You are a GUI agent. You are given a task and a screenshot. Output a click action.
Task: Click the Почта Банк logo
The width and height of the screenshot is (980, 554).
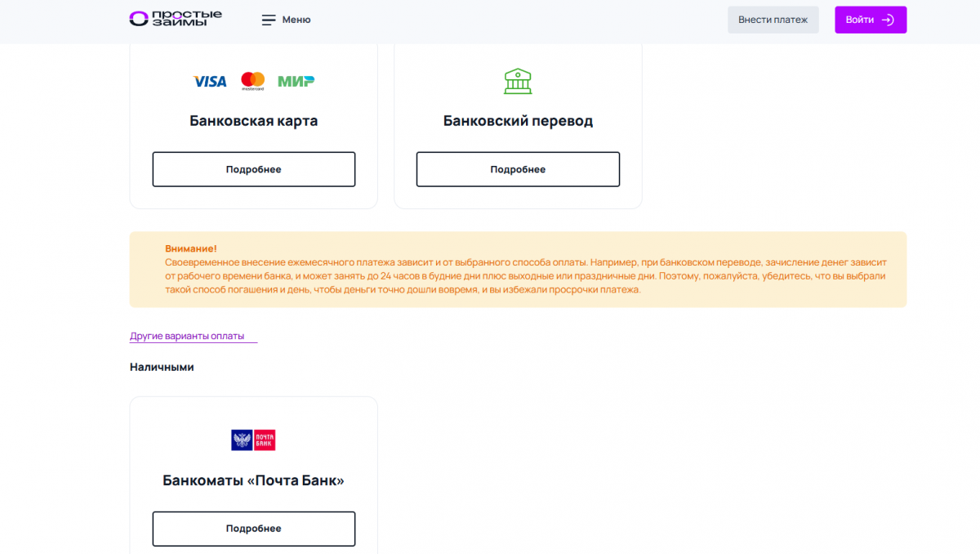[x=253, y=440]
